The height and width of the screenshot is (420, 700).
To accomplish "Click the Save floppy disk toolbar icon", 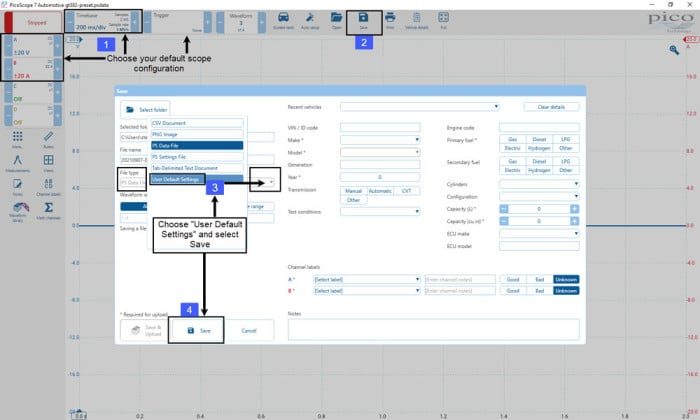I will point(363,21).
